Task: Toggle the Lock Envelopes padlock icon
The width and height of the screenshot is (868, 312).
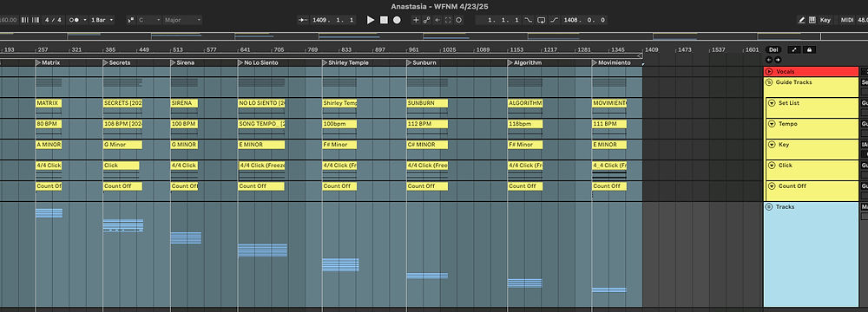Action: pos(809,49)
